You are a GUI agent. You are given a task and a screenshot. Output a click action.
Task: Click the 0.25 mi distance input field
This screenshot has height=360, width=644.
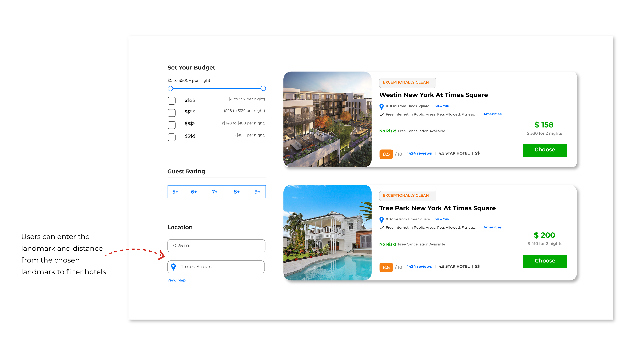point(216,246)
